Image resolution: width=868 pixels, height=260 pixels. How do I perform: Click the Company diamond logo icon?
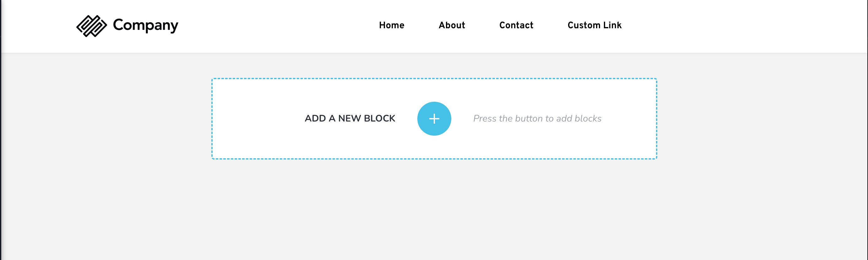(x=91, y=26)
